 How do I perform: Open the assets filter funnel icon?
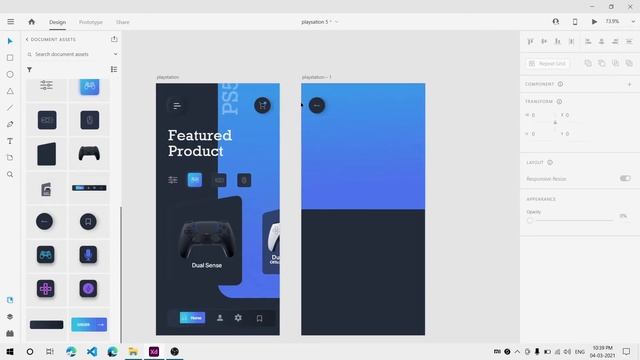(29, 70)
